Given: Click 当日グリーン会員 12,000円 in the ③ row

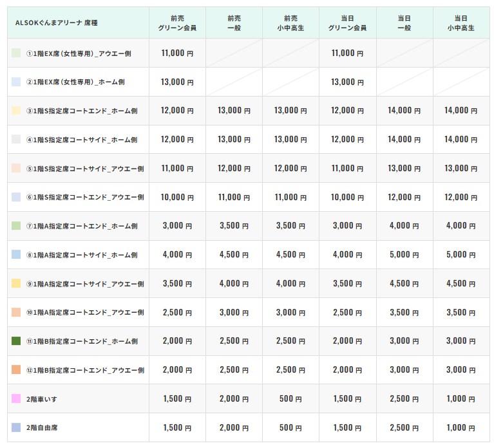Looking at the screenshot, I should coord(347,111).
